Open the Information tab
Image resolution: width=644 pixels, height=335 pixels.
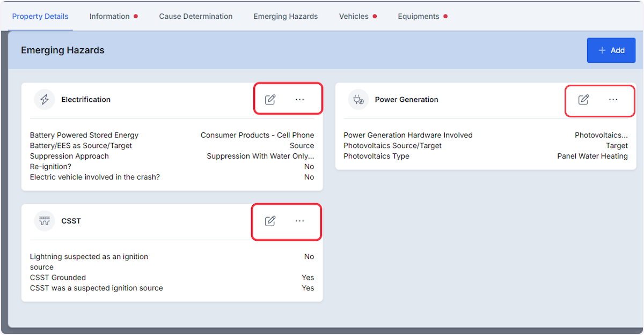(109, 16)
